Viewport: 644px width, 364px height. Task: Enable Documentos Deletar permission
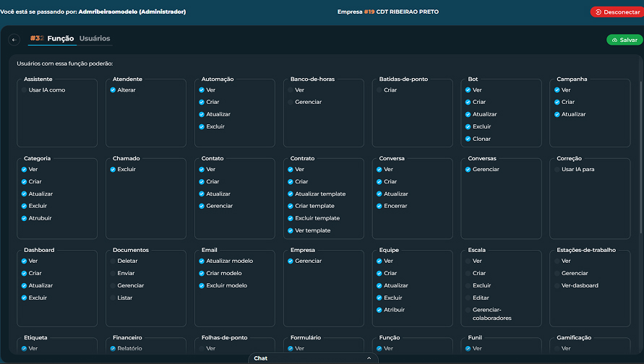(x=113, y=261)
